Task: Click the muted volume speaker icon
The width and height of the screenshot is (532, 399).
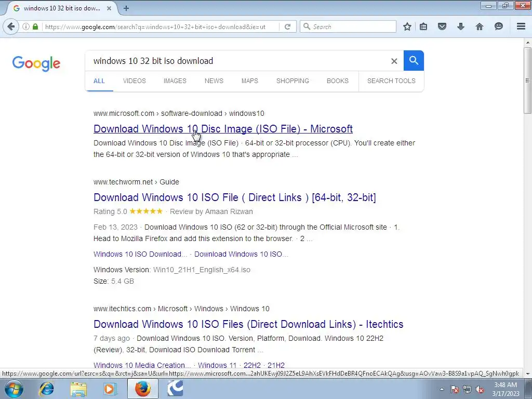Action: 480,389
